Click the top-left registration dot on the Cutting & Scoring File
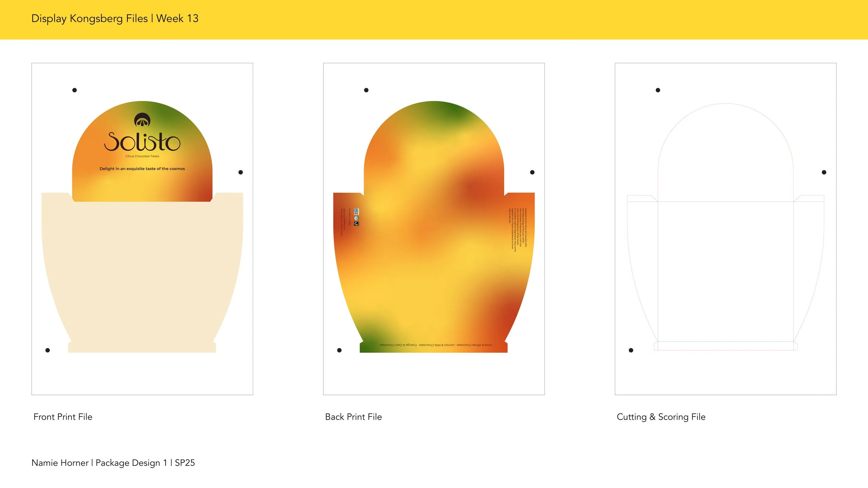The image size is (868, 488). click(658, 90)
